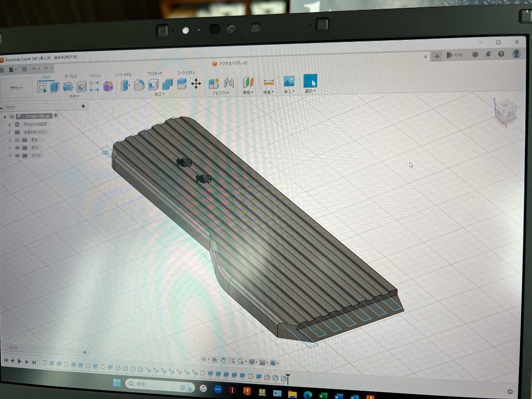Redo the last action
The image size is (532, 399).
[46, 69]
